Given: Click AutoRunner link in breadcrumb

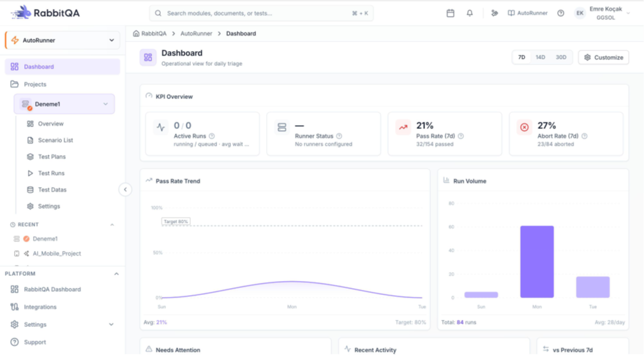Looking at the screenshot, I should tap(196, 33).
